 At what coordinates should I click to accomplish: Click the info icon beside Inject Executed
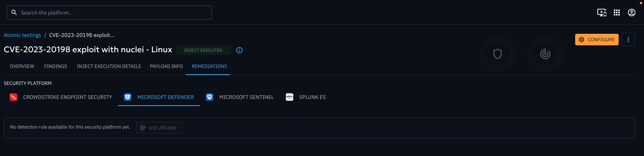(239, 50)
